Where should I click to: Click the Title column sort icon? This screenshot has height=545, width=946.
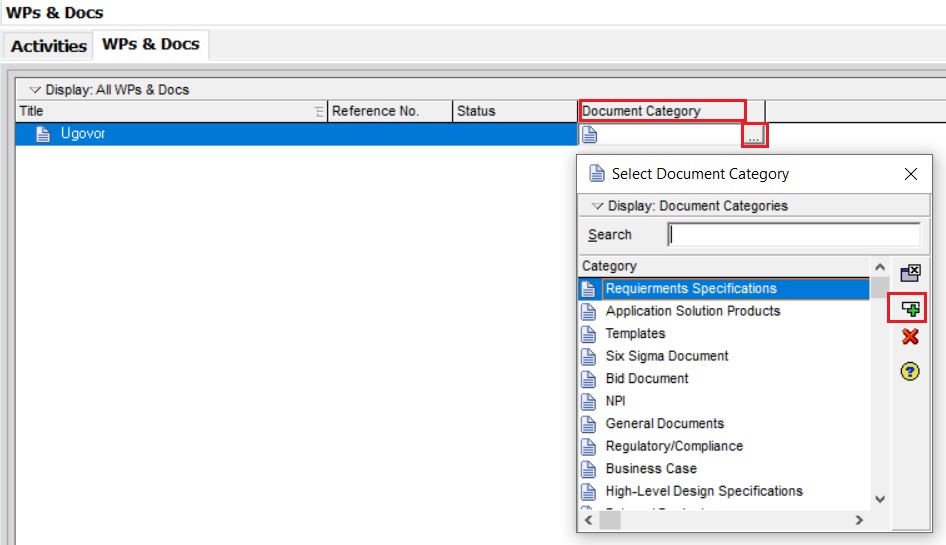[319, 111]
